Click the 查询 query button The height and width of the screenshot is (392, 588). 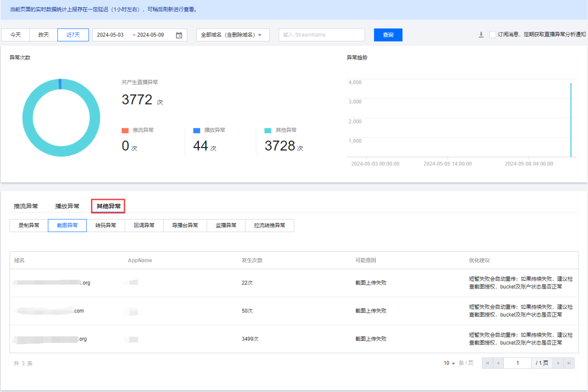388,35
